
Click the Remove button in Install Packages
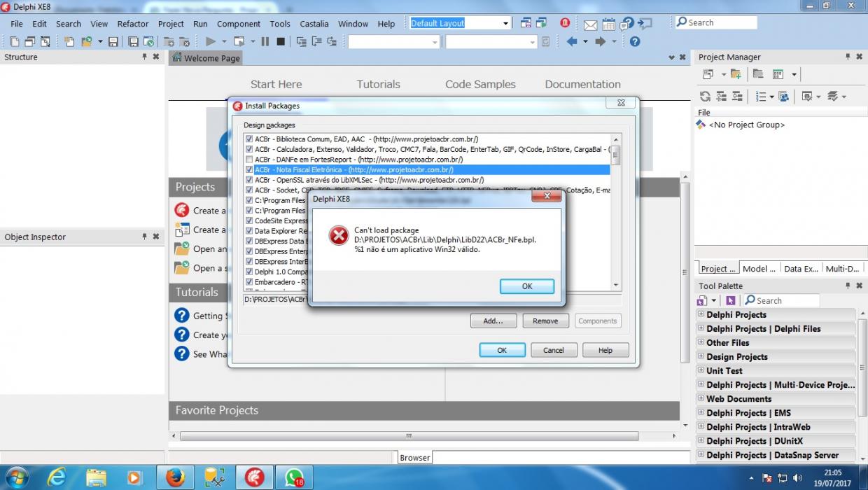545,321
